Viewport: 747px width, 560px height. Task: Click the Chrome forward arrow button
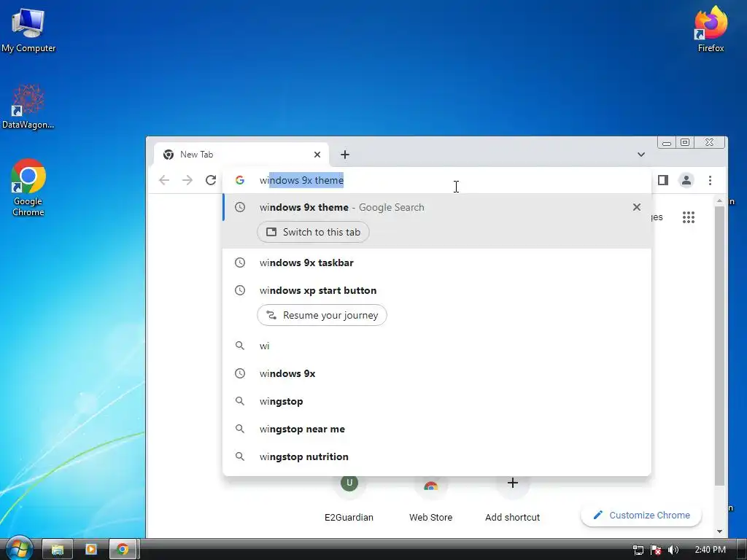[x=187, y=180]
